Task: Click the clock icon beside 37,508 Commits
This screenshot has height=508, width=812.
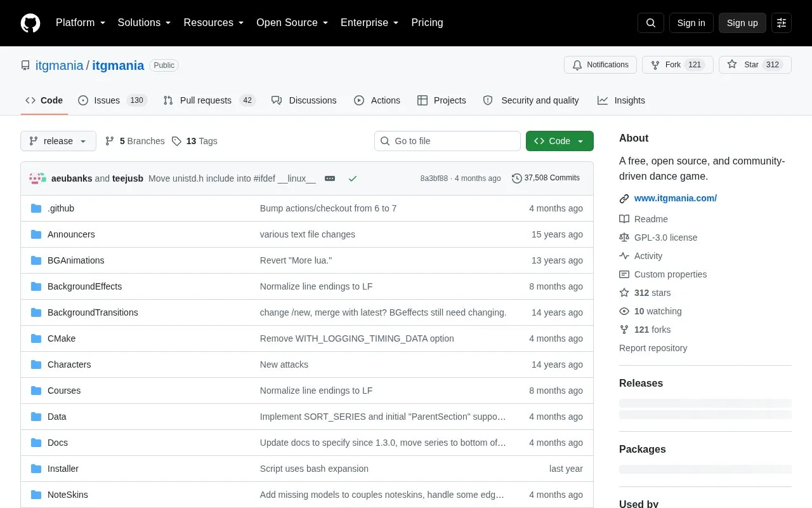Action: point(517,178)
